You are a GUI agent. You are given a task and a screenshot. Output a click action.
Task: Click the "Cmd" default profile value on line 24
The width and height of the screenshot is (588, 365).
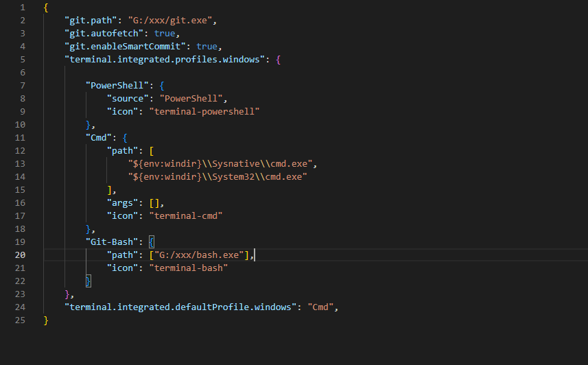click(320, 307)
